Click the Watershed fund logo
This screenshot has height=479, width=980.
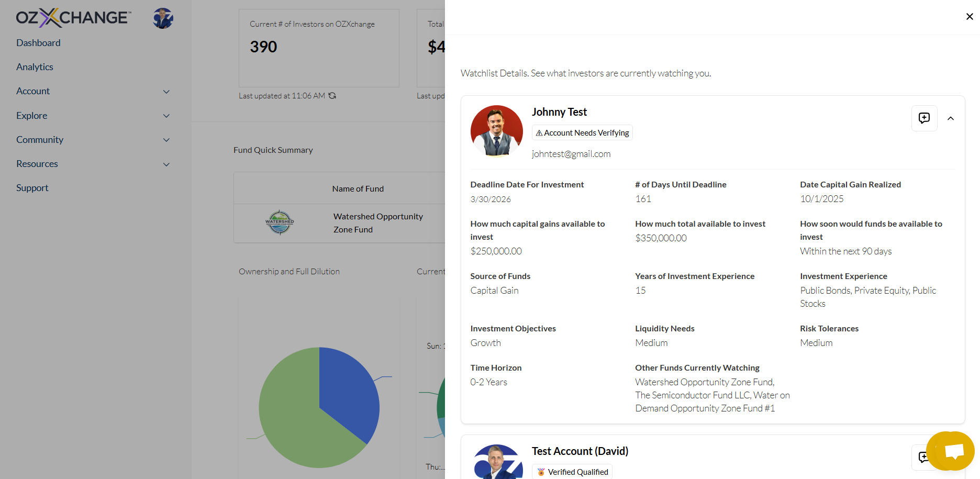(x=280, y=222)
